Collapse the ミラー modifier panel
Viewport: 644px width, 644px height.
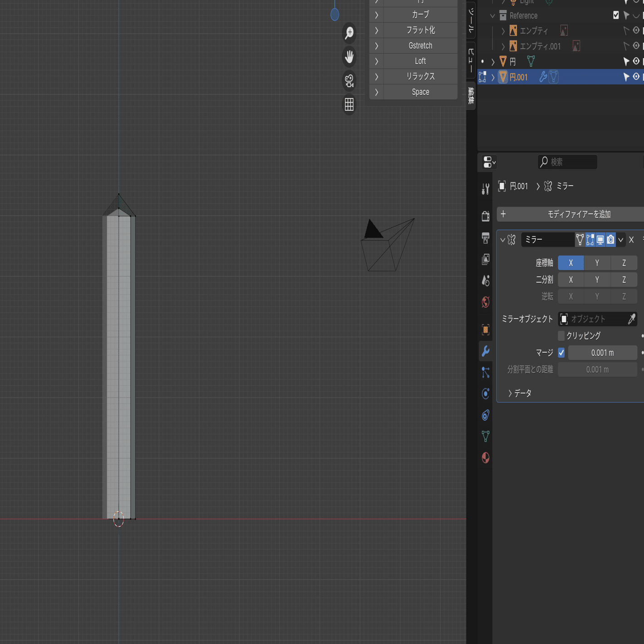[502, 240]
